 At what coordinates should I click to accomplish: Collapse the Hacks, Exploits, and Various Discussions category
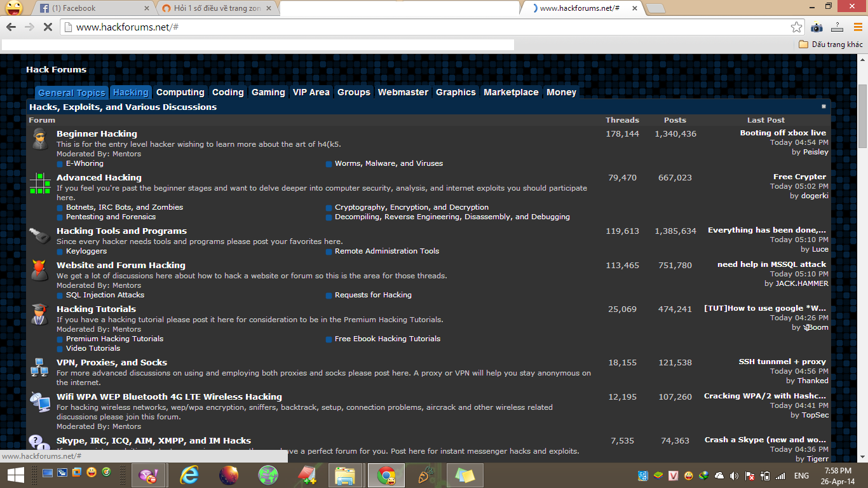pyautogui.click(x=824, y=107)
